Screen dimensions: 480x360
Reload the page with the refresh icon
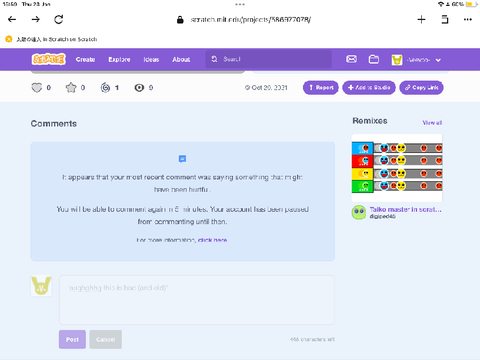(59, 19)
